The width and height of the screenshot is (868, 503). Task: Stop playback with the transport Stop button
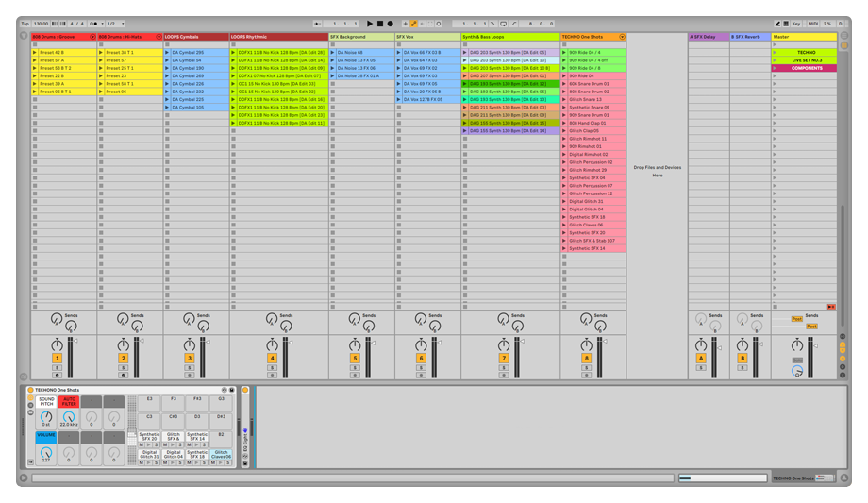(379, 24)
